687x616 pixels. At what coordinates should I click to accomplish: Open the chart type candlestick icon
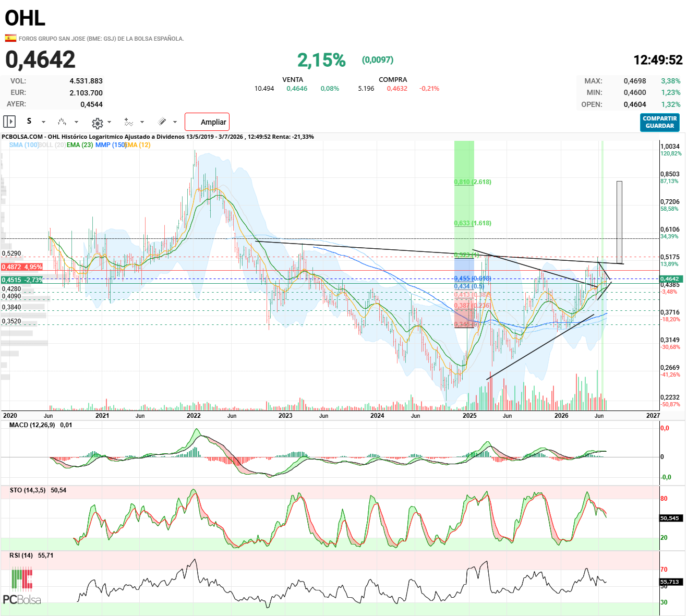62,122
